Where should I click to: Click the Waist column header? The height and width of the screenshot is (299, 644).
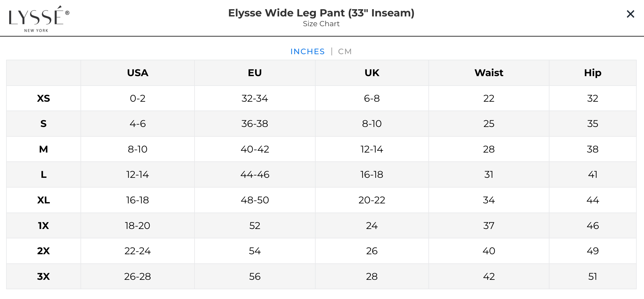(x=488, y=73)
